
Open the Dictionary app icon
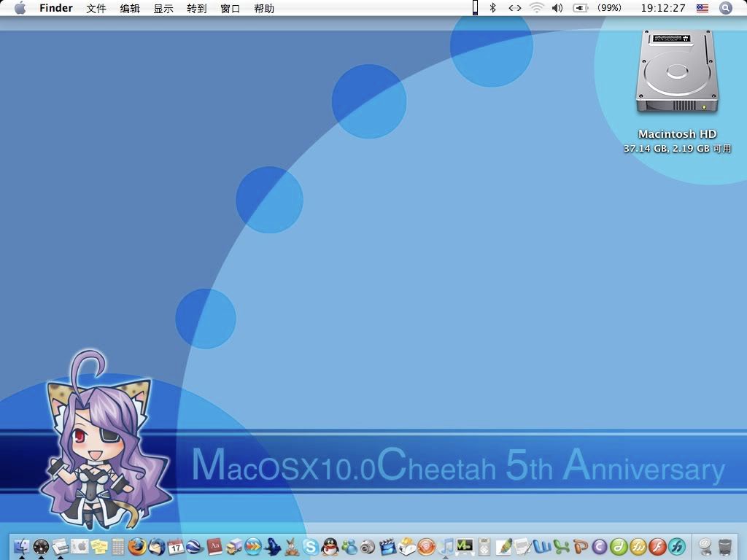pos(214,547)
